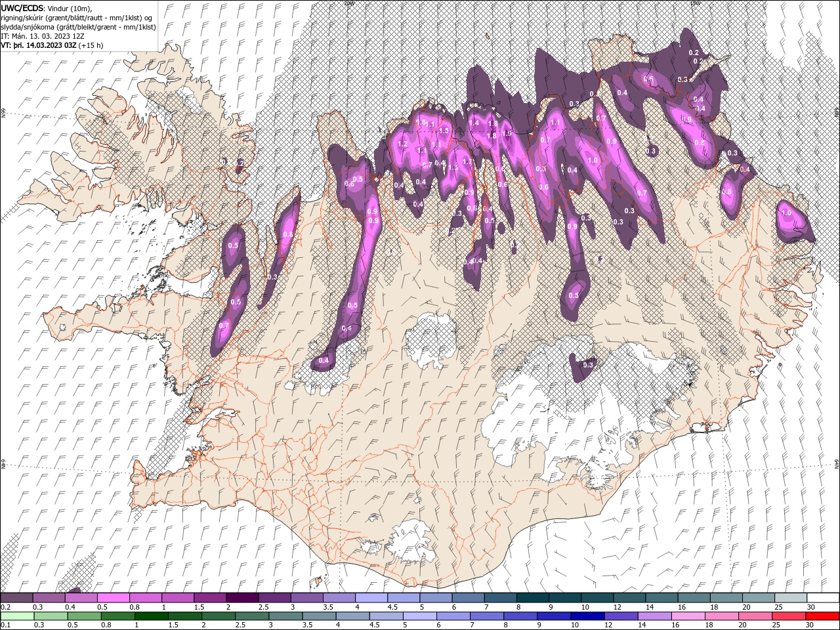Click the 1.0 label on the easternmost snow patch

[x=786, y=213]
